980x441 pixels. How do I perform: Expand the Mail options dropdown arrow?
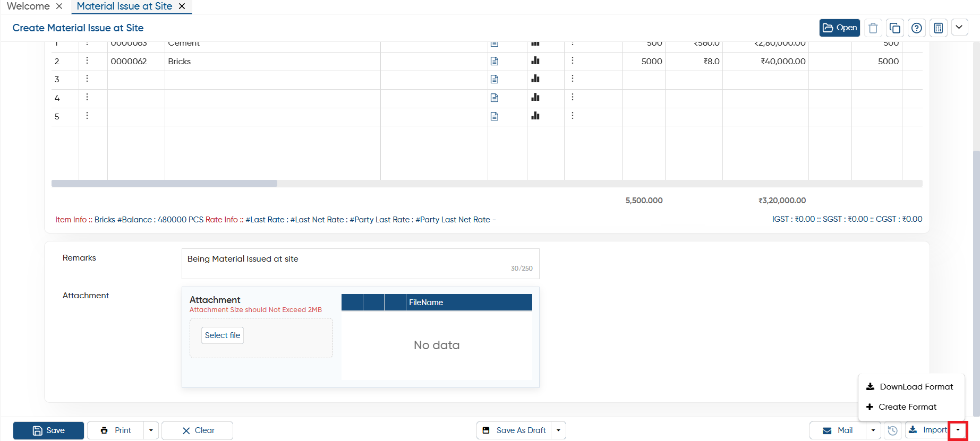pos(873,430)
